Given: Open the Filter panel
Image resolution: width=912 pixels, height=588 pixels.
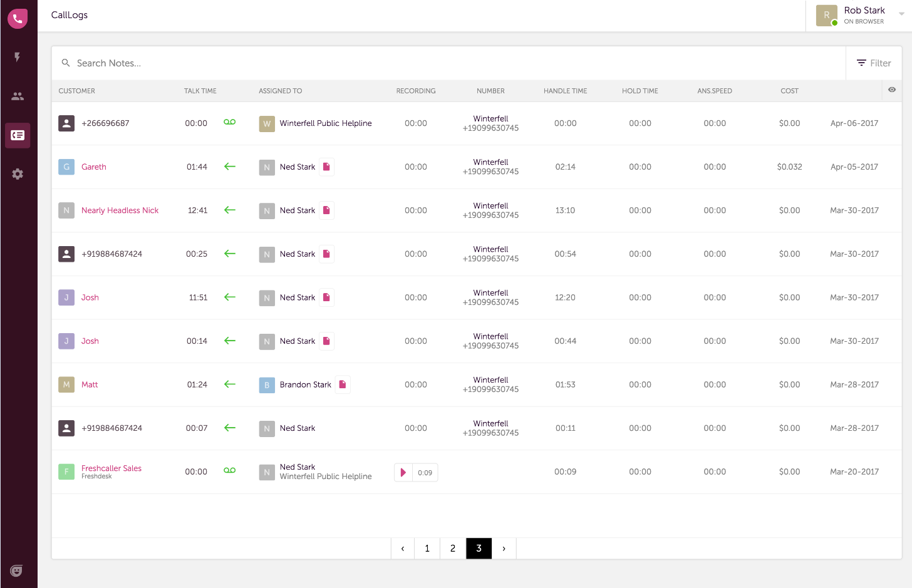Looking at the screenshot, I should coord(874,63).
